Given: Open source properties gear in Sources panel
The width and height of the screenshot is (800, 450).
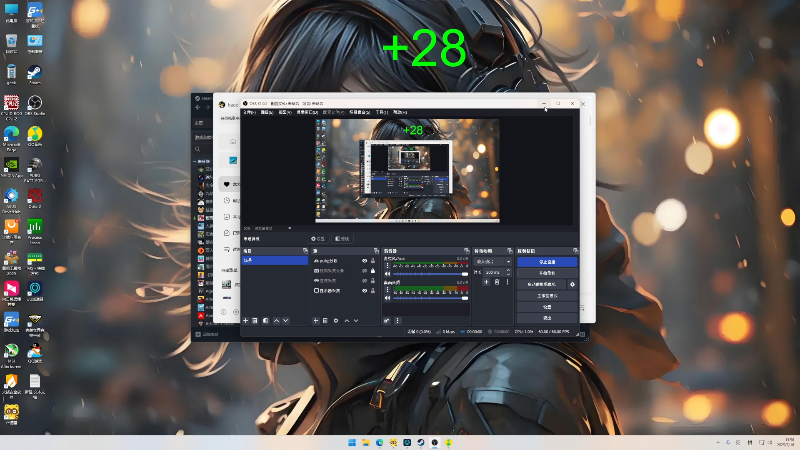Looking at the screenshot, I should 336,320.
